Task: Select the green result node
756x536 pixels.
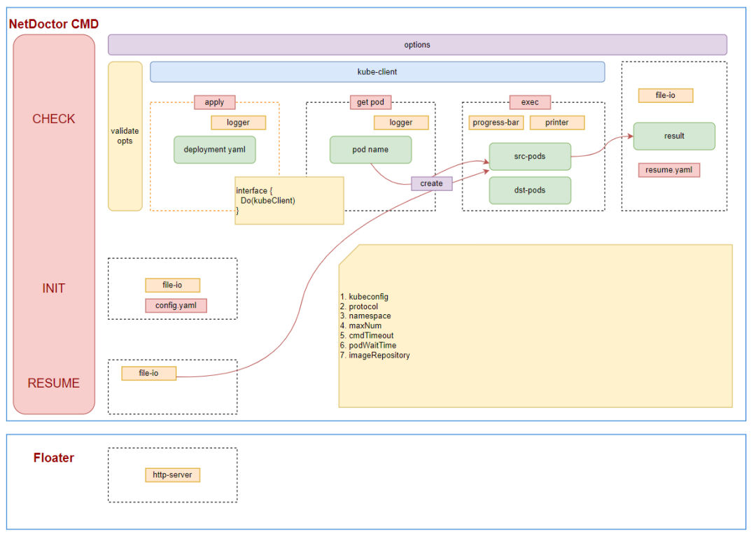Action: coord(674,136)
